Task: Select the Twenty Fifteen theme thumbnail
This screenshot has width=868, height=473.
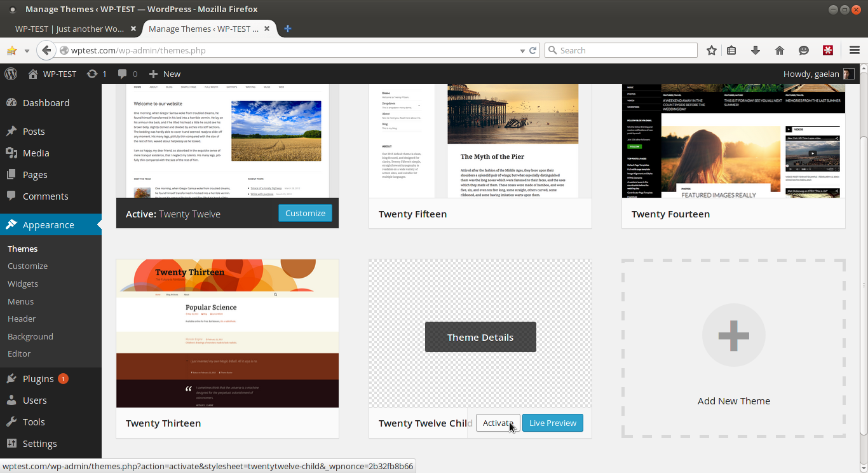Action: click(480, 141)
